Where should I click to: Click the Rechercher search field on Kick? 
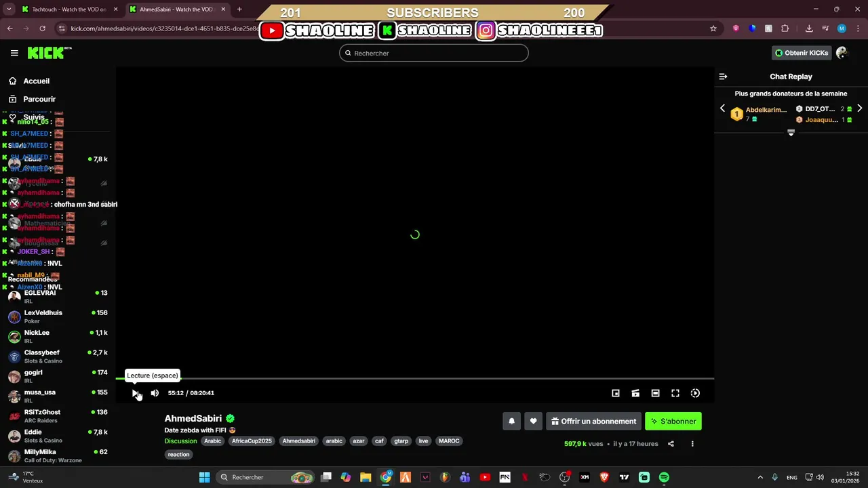pyautogui.click(x=434, y=53)
